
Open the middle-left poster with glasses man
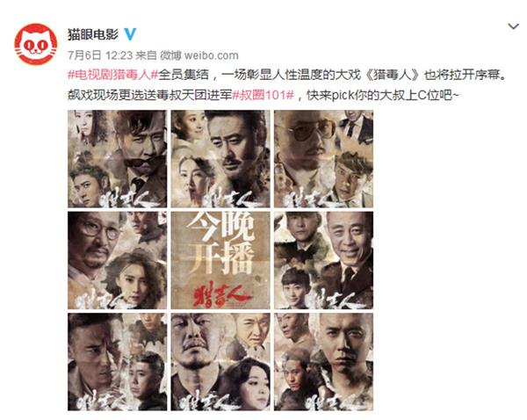pyautogui.click(x=117, y=260)
